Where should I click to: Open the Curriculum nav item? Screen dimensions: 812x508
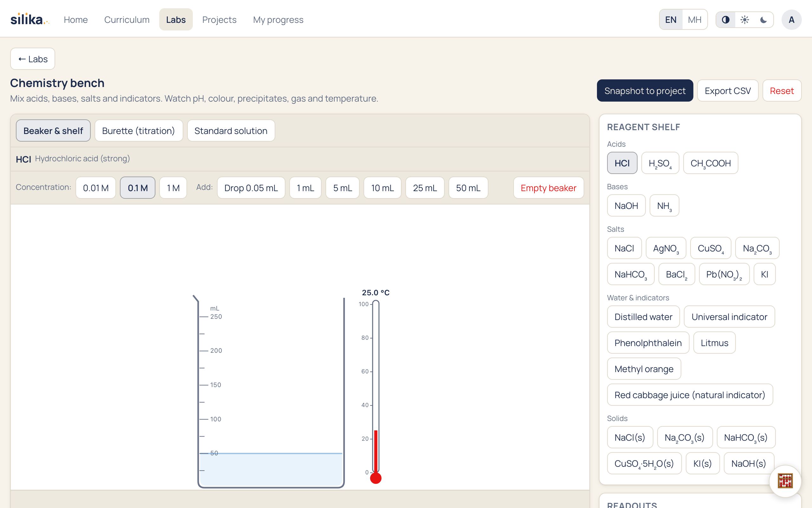(127, 19)
